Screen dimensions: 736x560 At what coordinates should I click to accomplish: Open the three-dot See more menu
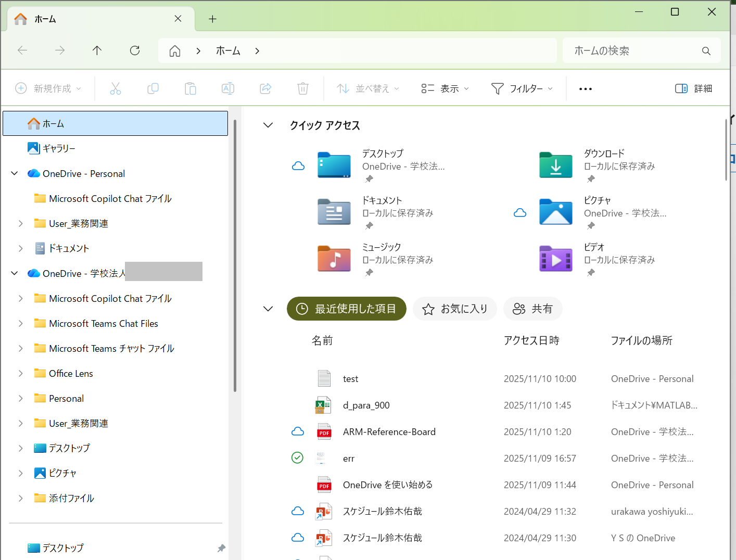[x=586, y=89]
